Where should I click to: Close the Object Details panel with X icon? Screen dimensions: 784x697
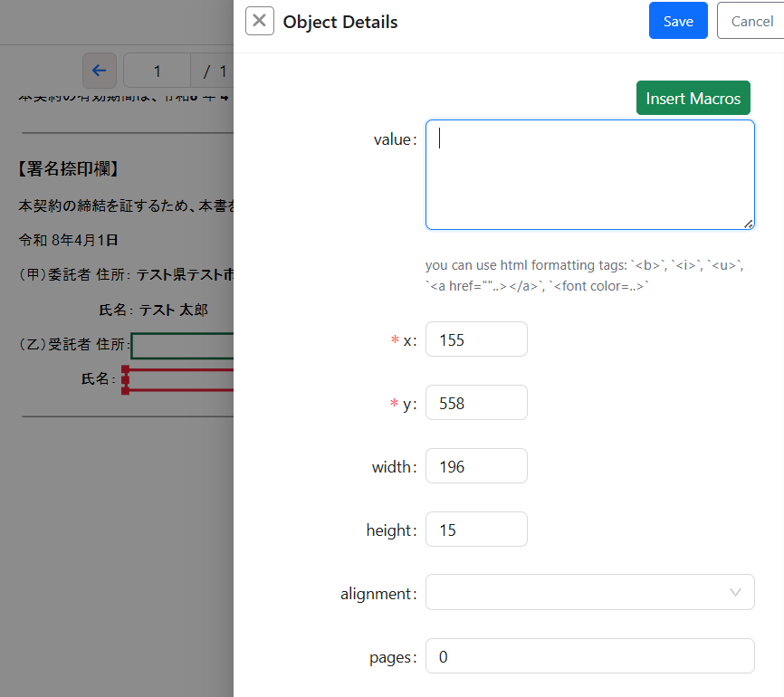260,21
